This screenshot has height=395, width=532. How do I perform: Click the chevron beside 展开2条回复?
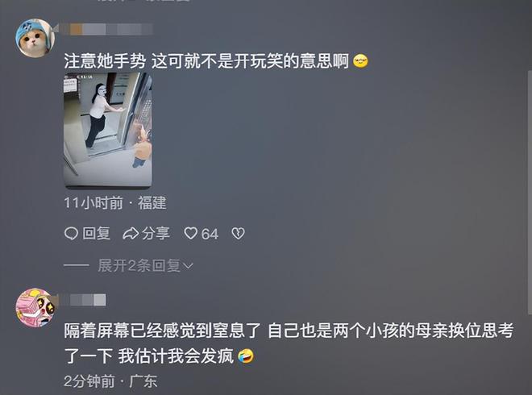coord(188,266)
